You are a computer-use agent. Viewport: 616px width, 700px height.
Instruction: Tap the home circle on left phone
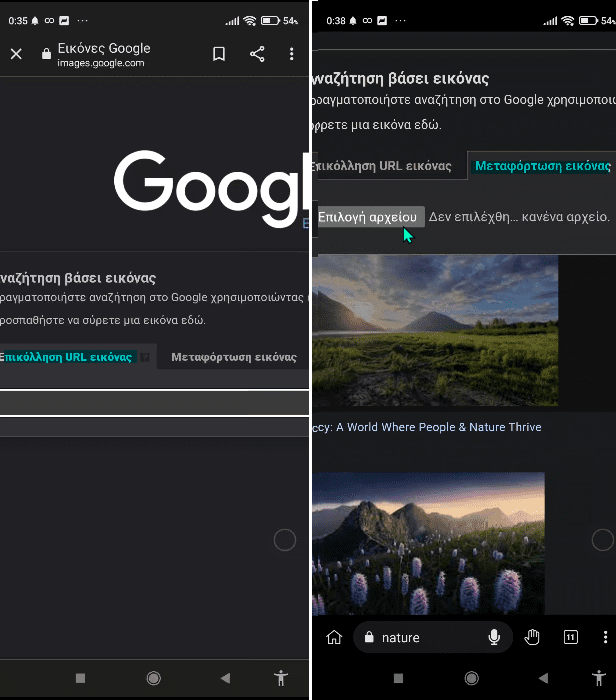[x=154, y=679]
